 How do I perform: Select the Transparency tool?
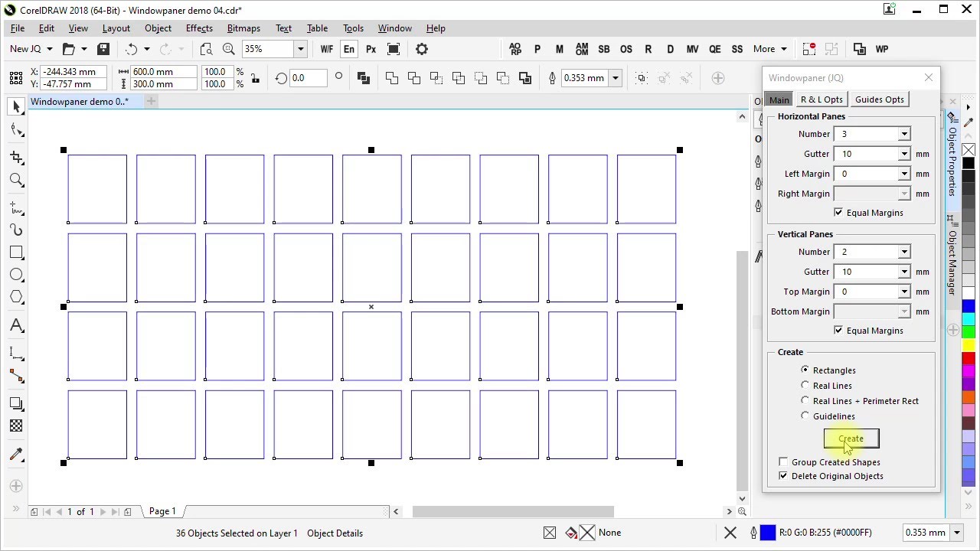[x=16, y=425]
